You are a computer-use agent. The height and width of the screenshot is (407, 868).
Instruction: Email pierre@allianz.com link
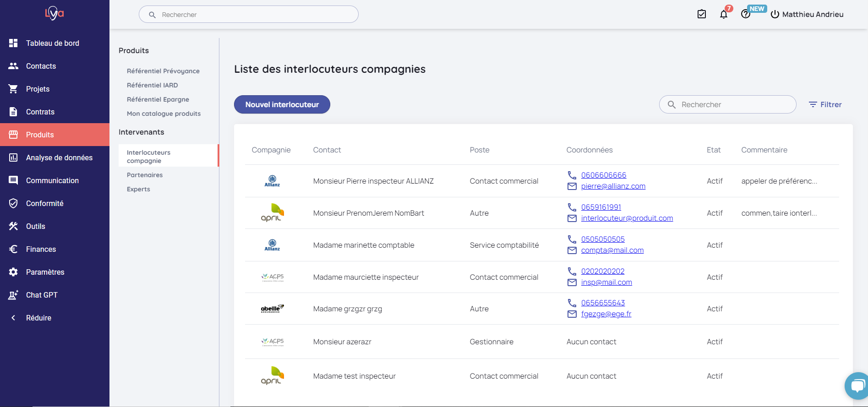[613, 186]
